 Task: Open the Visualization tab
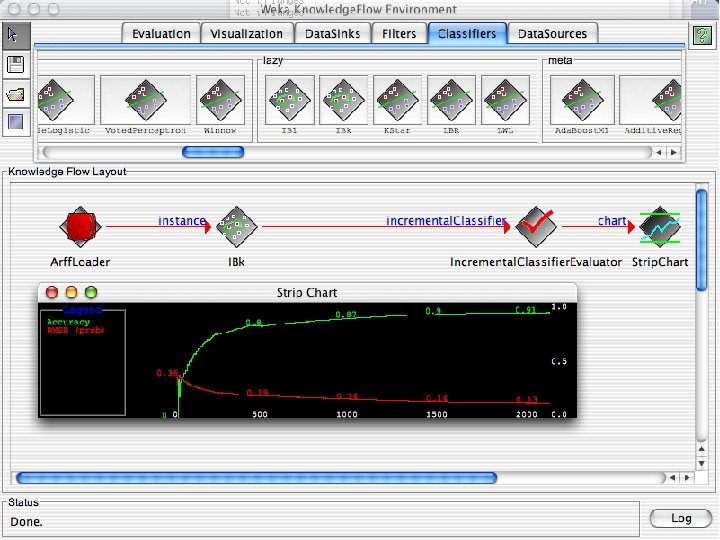pos(247,34)
